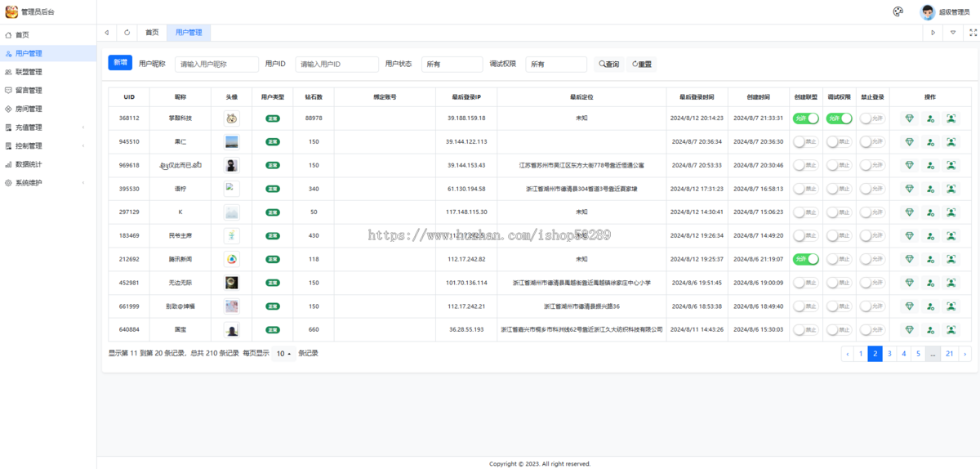Click the refresh icon in tab bar
This screenshot has height=469, width=980.
127,33
